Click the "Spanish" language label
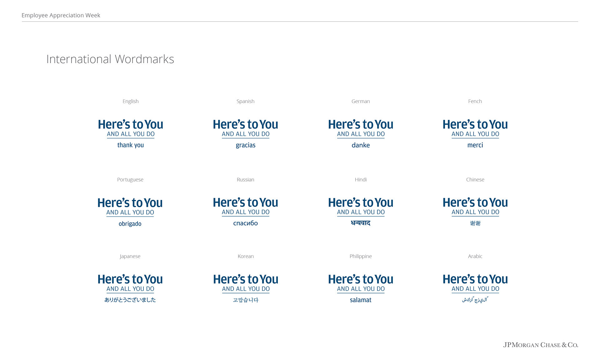This screenshot has width=600, height=364. (x=246, y=101)
